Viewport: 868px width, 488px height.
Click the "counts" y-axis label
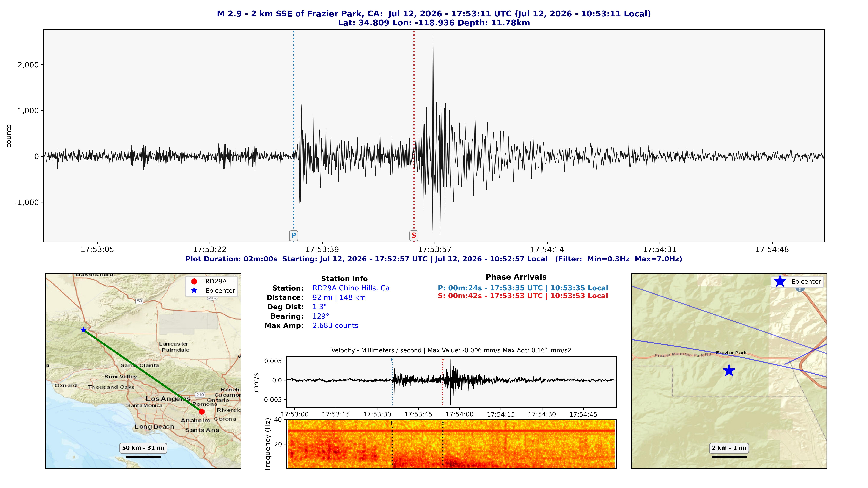coord(9,136)
